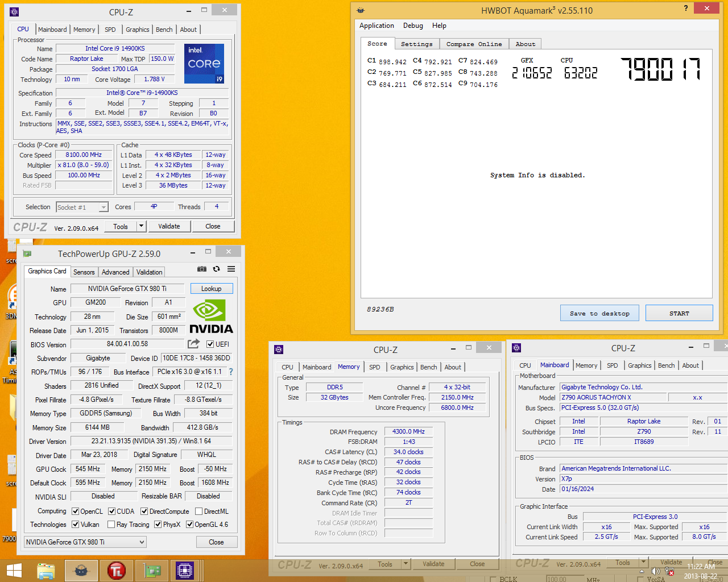Image resolution: width=728 pixels, height=582 pixels.
Task: Open Bench tab in CPU-Z Mainboard window
Action: [667, 365]
